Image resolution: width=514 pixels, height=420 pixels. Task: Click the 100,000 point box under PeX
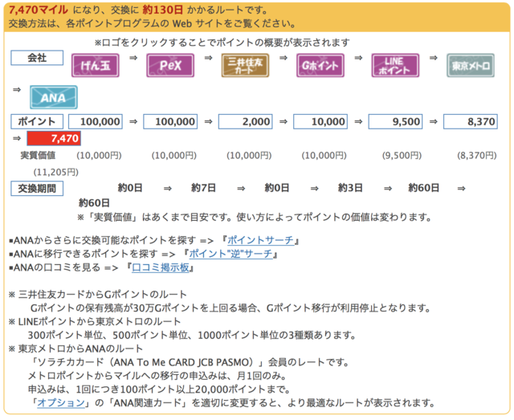[x=170, y=121]
